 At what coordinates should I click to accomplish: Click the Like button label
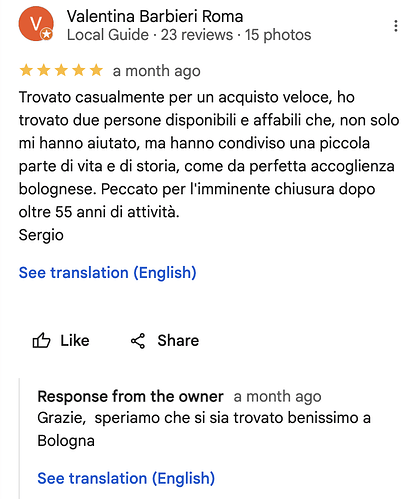tap(75, 341)
